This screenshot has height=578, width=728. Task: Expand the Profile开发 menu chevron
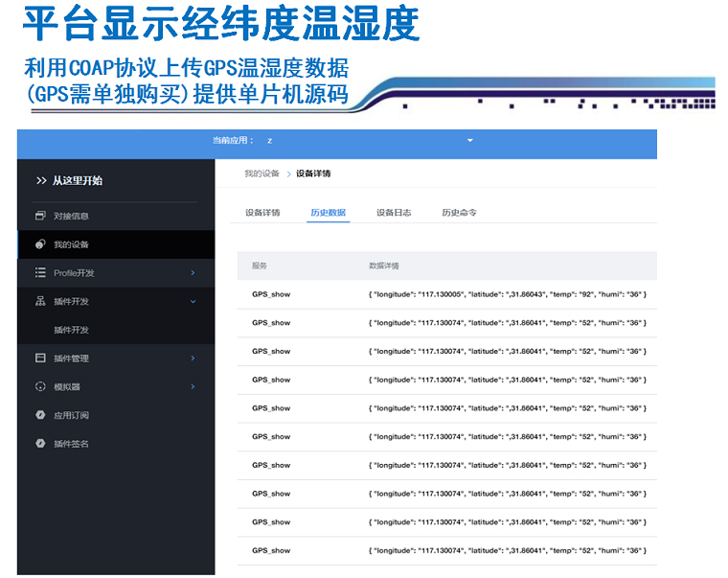pyautogui.click(x=193, y=273)
